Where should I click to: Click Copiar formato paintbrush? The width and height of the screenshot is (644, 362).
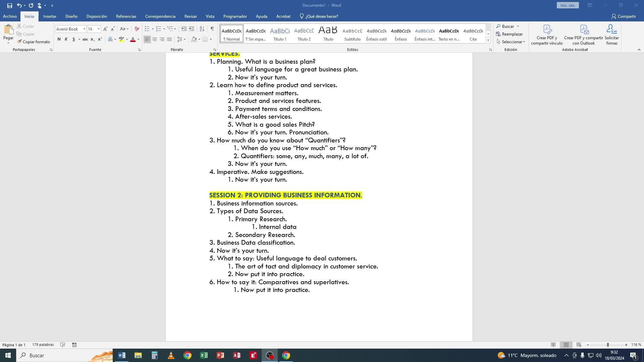[34, 42]
